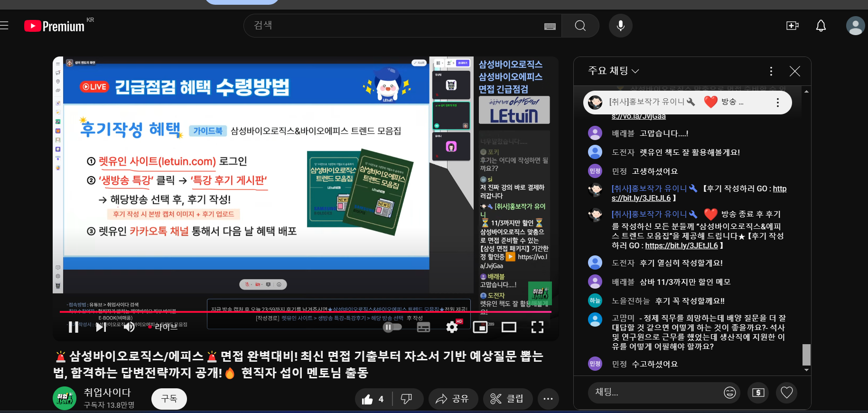
Task: Open the player settings gear
Action: point(452,327)
